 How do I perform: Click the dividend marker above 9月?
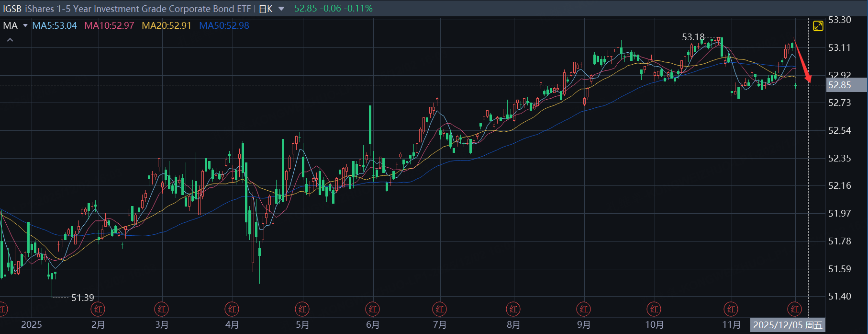[x=583, y=309]
